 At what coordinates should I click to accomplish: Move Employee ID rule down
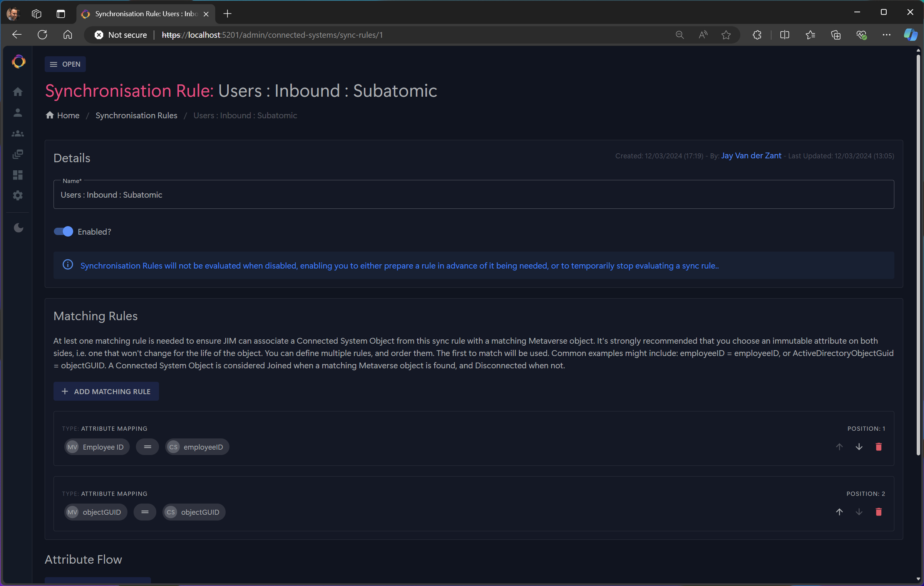click(x=859, y=447)
